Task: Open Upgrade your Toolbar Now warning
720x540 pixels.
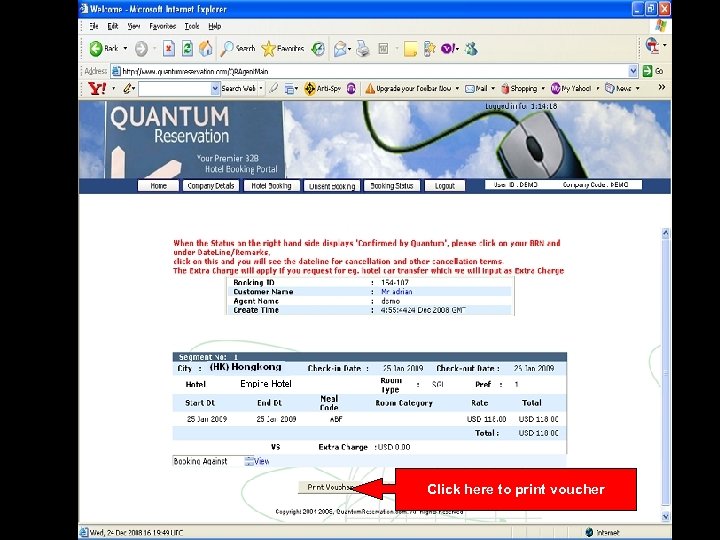Action: (x=409, y=88)
